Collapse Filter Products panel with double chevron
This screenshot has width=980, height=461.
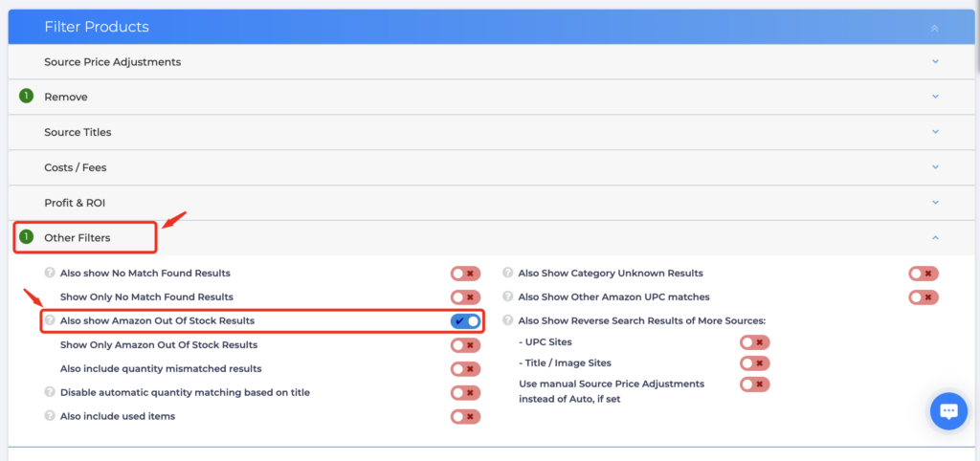(934, 28)
